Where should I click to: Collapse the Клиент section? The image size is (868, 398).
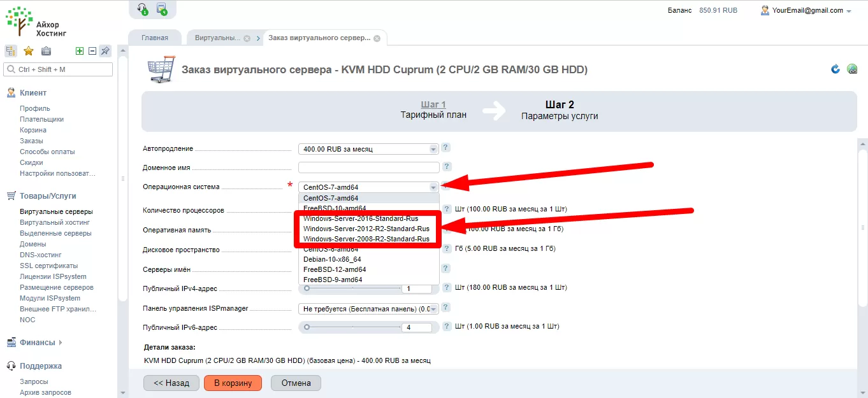33,93
